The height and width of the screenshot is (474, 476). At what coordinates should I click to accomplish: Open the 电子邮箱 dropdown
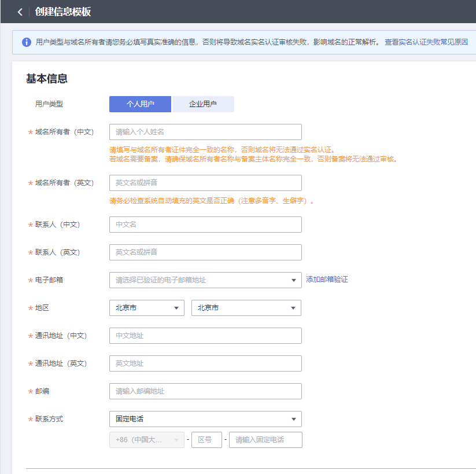tap(205, 280)
